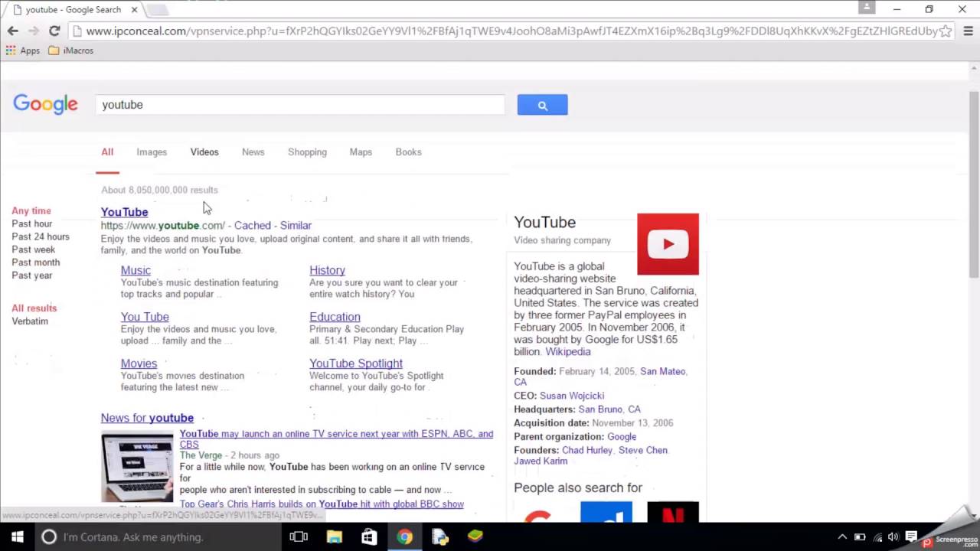Select the All results tab
Viewport: 980px width, 551px height.
point(107,152)
